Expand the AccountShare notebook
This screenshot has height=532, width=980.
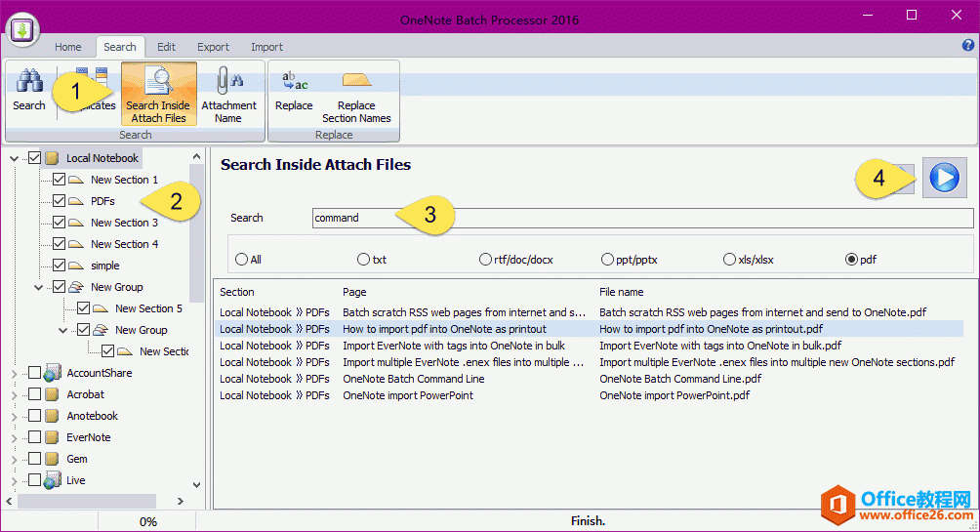(x=15, y=374)
